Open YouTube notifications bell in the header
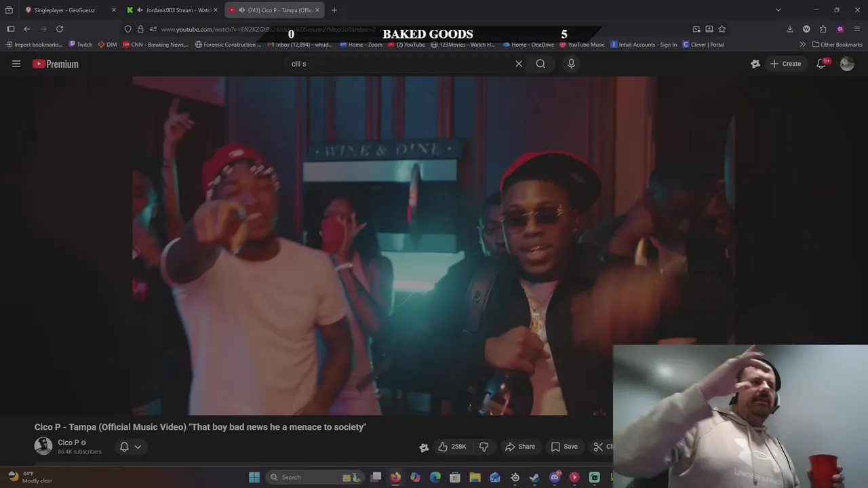The image size is (868, 488). (x=821, y=64)
